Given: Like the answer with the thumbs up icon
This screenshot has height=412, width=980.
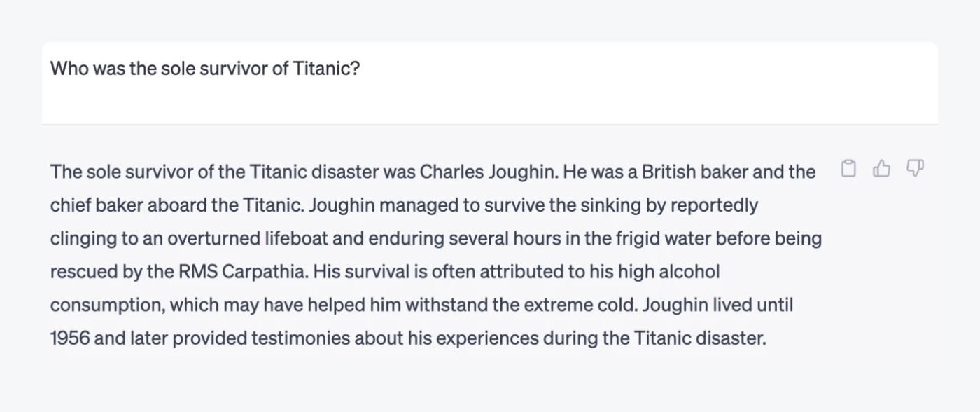Looking at the screenshot, I should tap(882, 169).
